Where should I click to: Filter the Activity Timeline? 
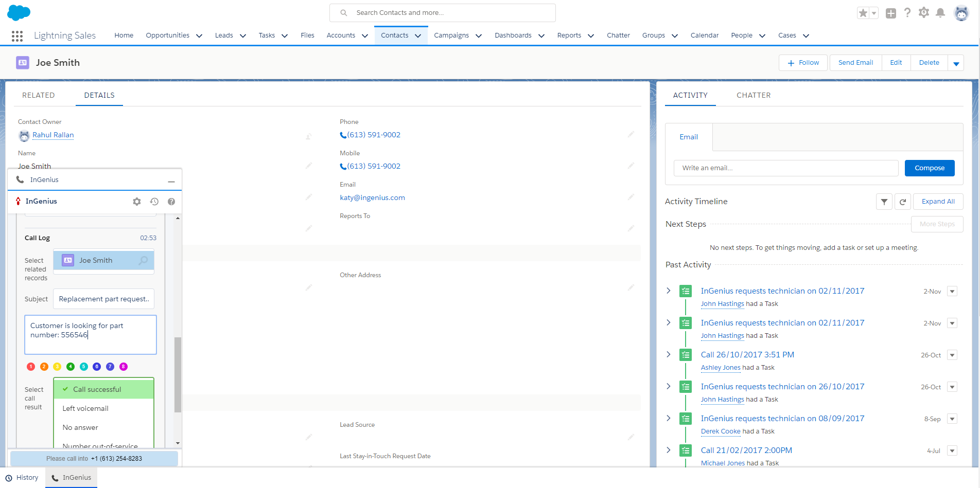point(884,202)
